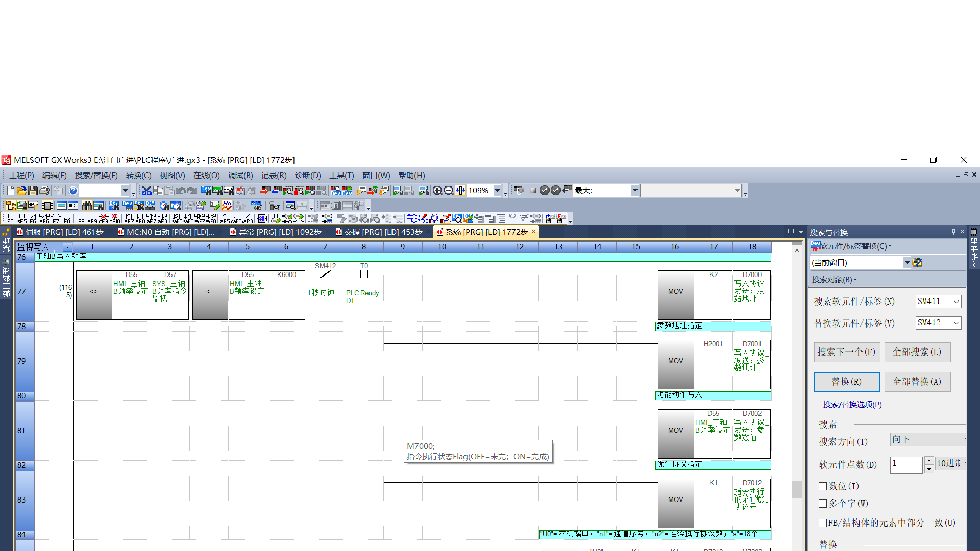
Task: Expand the 搜索软元件/标签 SM411 combo box
Action: click(956, 302)
